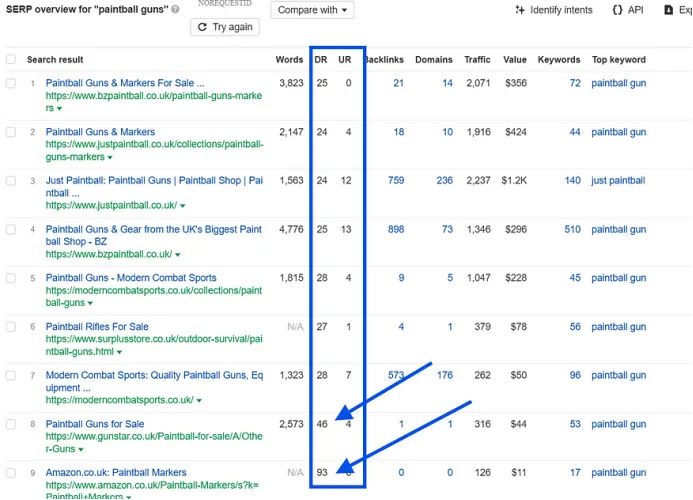Click top keyword 'paintball gun' in result 1
Viewport: 693px width, 500px height.
tap(619, 83)
